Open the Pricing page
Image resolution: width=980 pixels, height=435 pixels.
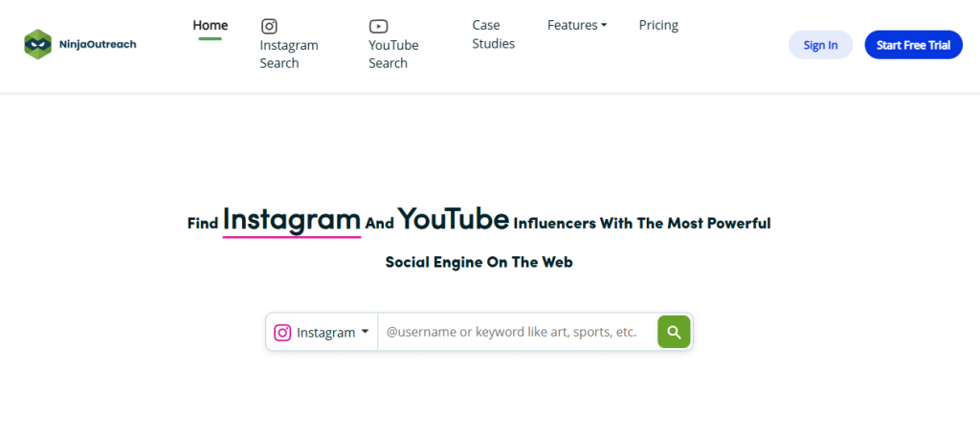coord(658,26)
